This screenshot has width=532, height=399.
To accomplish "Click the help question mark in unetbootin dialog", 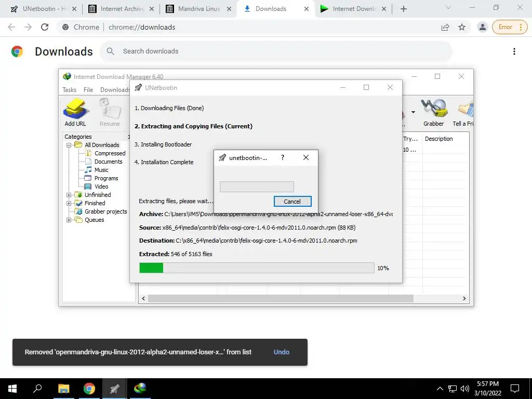I will click(282, 157).
